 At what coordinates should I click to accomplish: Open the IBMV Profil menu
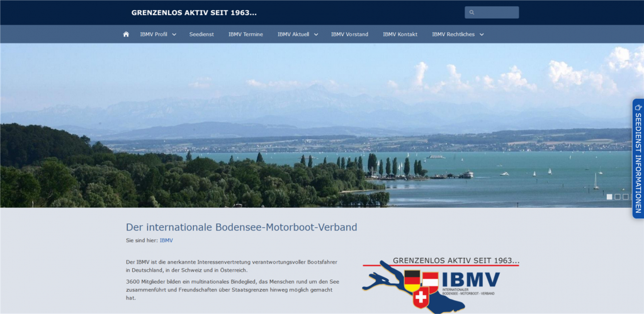[x=154, y=35]
